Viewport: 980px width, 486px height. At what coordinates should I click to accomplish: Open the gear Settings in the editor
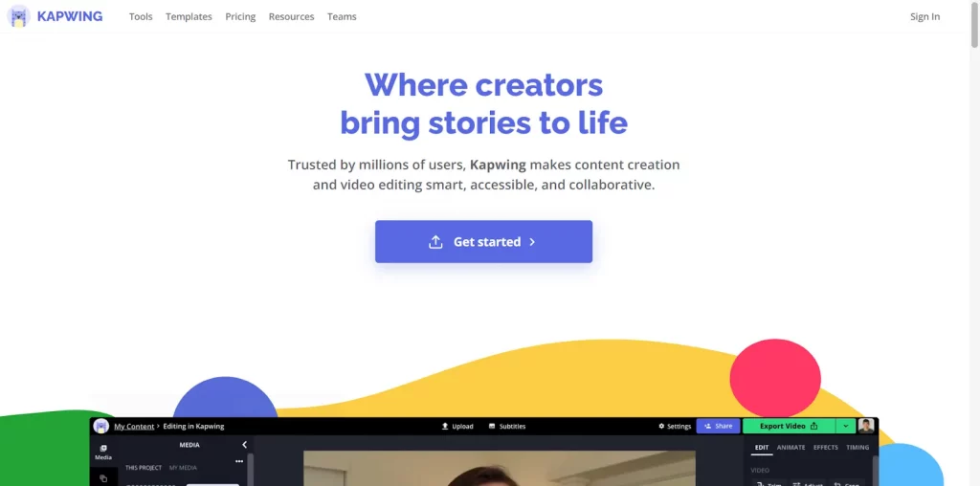(675, 426)
